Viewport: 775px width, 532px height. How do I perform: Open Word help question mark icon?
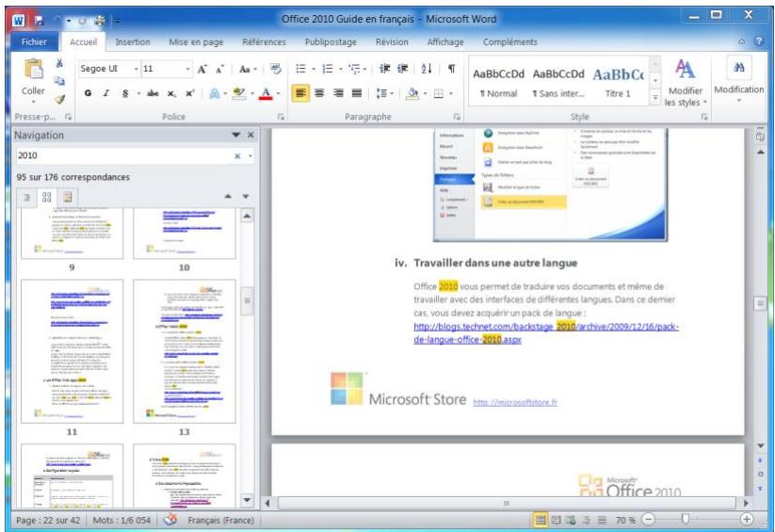[759, 41]
